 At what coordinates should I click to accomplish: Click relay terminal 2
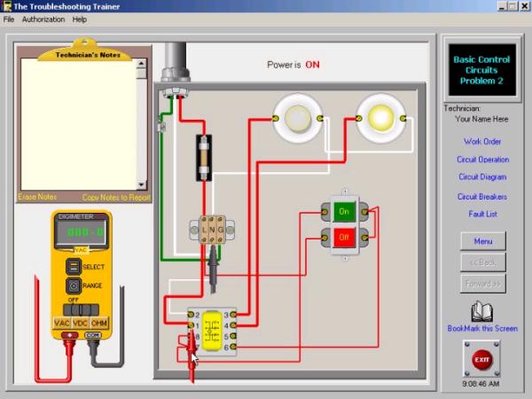click(x=191, y=315)
